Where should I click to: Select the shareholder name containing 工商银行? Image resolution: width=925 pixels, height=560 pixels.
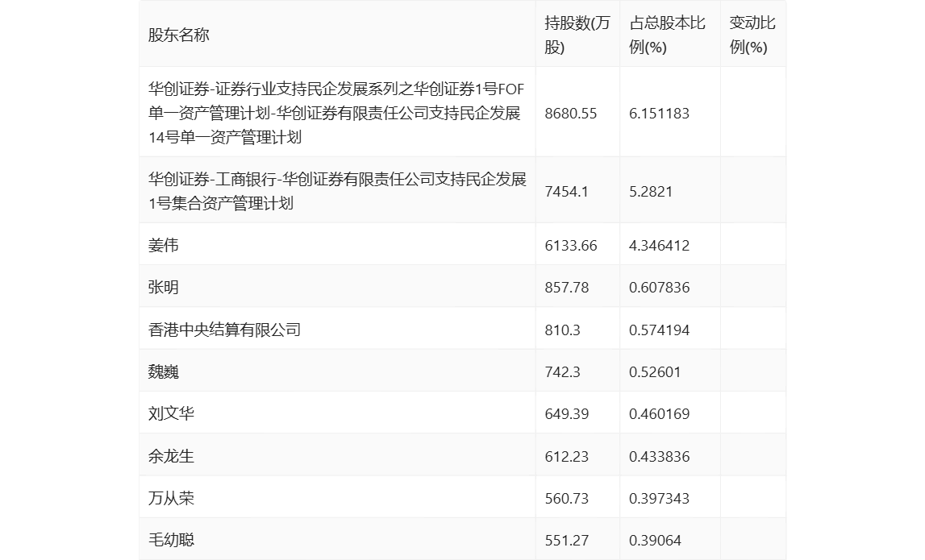point(337,191)
